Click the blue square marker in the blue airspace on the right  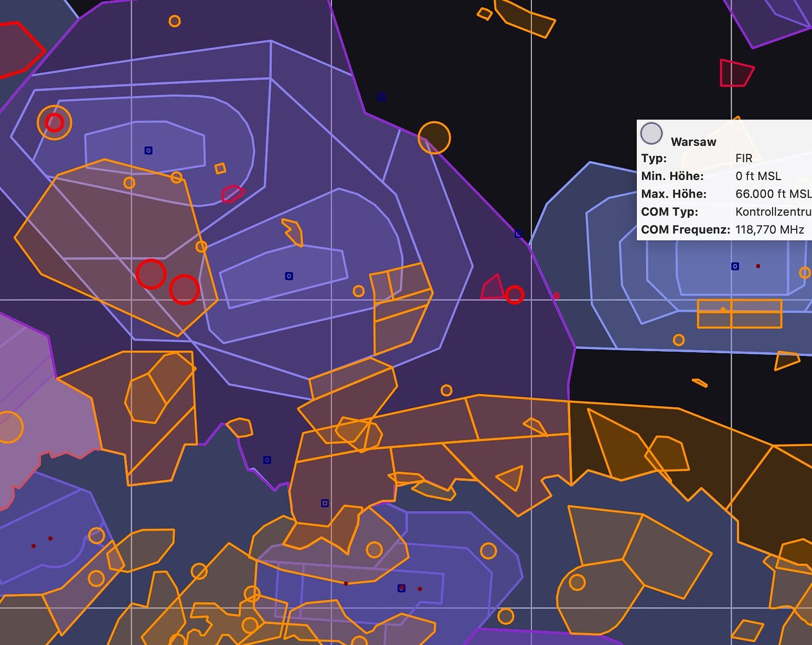point(734,266)
